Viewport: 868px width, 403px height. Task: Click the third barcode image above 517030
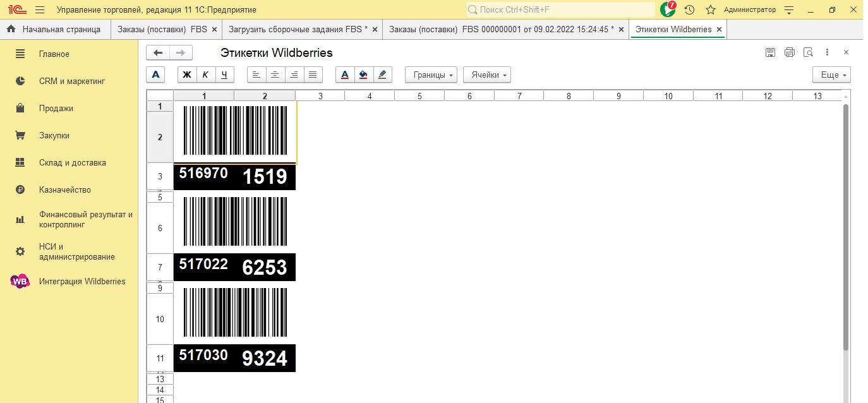point(235,313)
